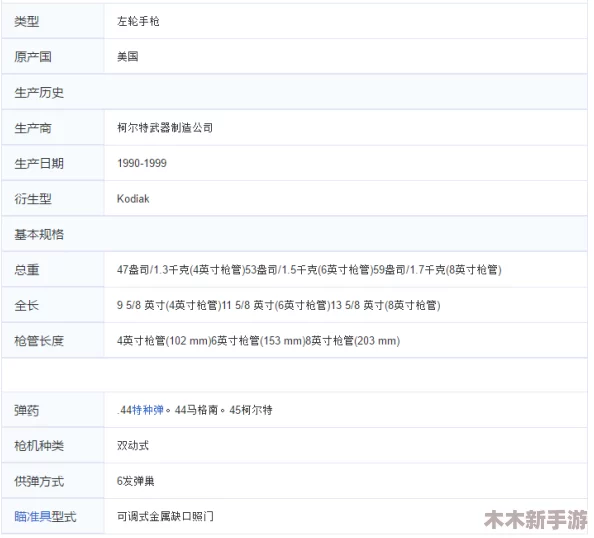Select the value 双动式
Image resolution: width=594 pixels, height=538 pixels.
(x=133, y=446)
